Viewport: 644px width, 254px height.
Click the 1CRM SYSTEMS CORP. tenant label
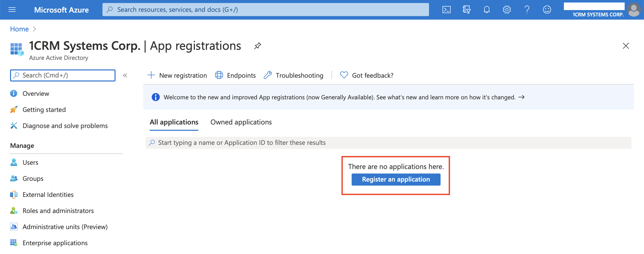point(598,15)
